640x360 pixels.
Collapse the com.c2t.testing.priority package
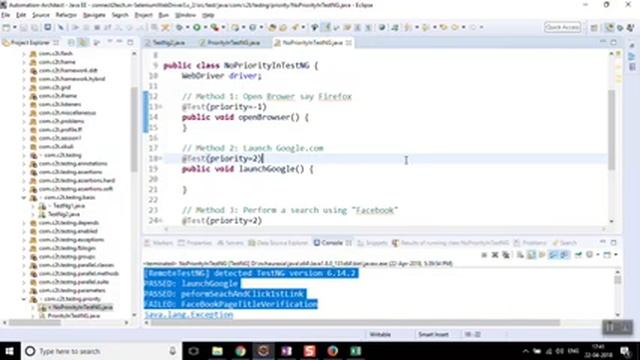click(24, 299)
